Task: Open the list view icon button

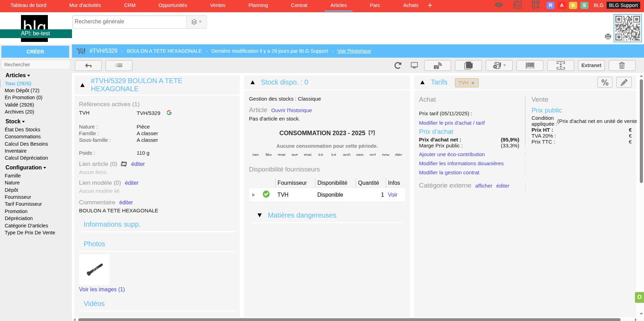Action: [119, 65]
